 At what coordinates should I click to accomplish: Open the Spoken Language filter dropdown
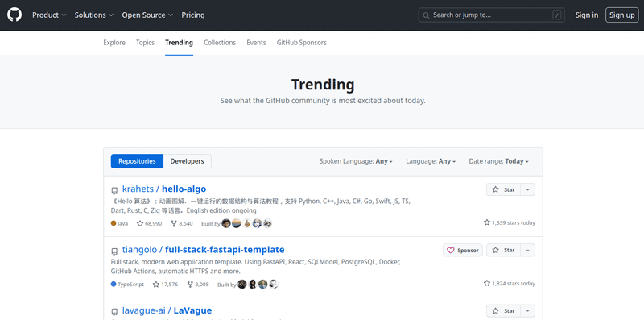356,161
